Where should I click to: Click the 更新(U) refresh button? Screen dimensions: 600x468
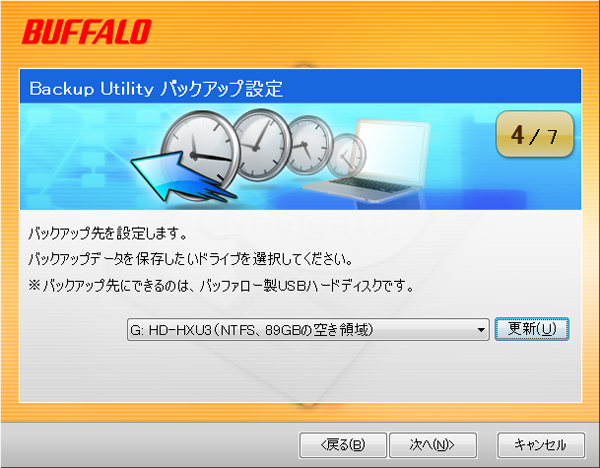click(532, 329)
